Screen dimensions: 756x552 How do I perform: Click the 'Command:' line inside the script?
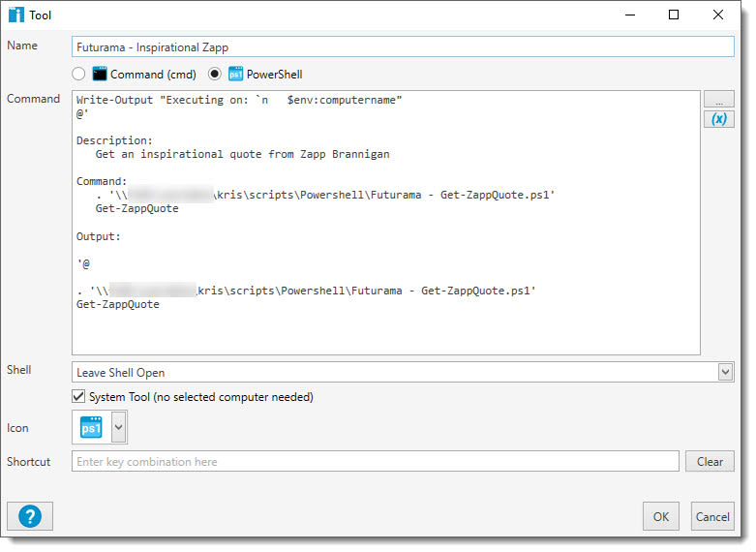(x=102, y=181)
